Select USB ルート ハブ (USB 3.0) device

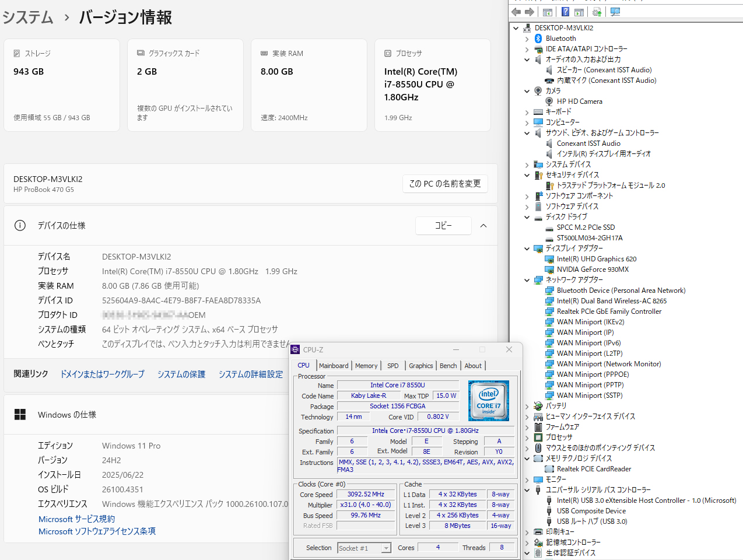pos(592,521)
